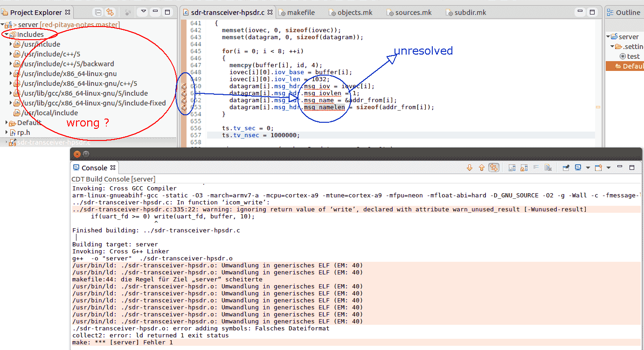Open the subdir.mk editor tab

coord(466,13)
